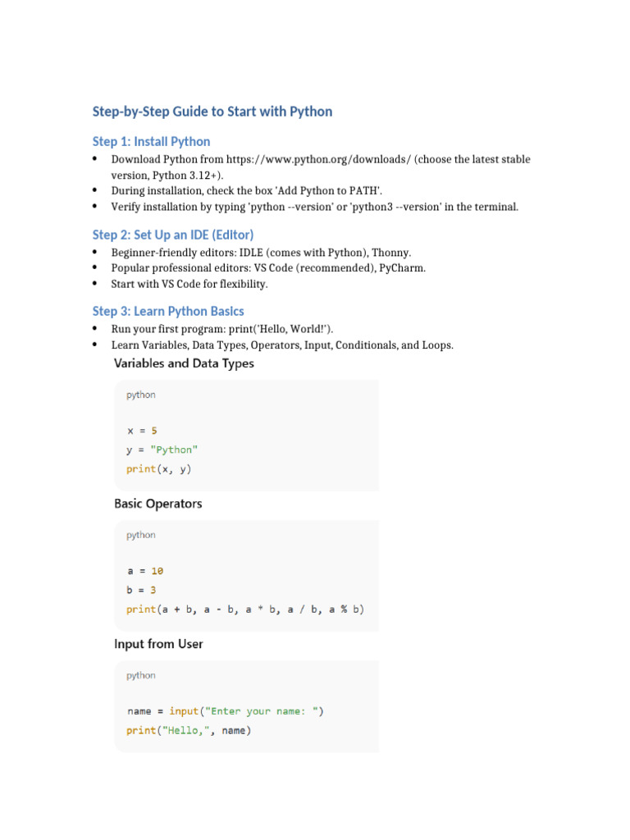Click the 'Variables and Data Types' subheading
This screenshot has width=630, height=840.
click(x=184, y=363)
